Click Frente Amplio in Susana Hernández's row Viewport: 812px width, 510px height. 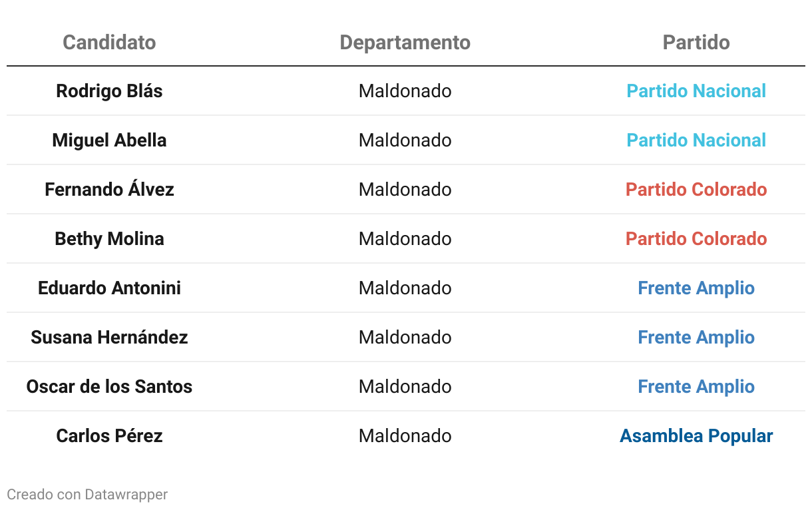tap(696, 338)
